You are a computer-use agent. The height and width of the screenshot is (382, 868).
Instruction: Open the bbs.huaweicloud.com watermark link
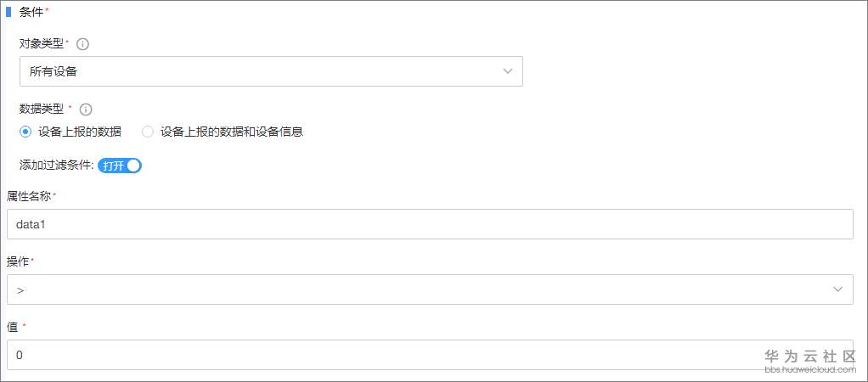point(809,370)
